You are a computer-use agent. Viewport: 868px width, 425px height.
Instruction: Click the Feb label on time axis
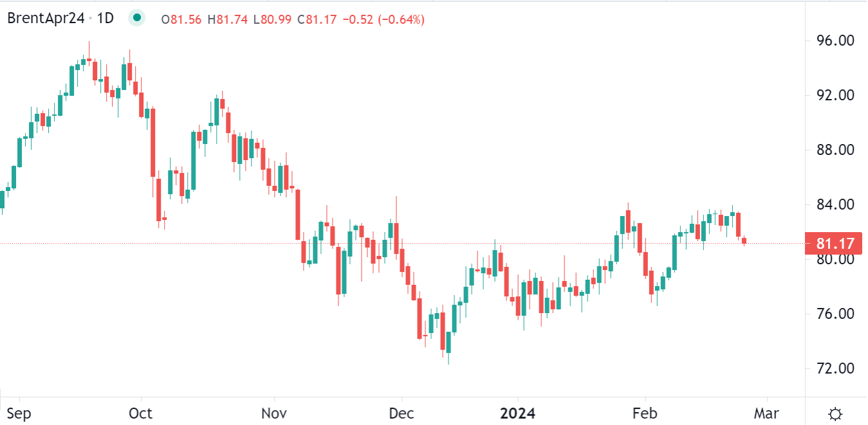[644, 413]
